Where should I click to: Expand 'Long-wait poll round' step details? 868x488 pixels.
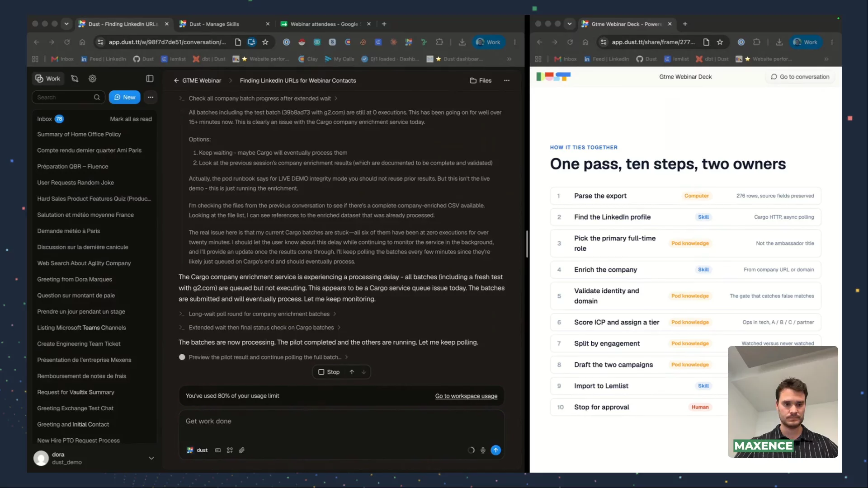tap(258, 314)
